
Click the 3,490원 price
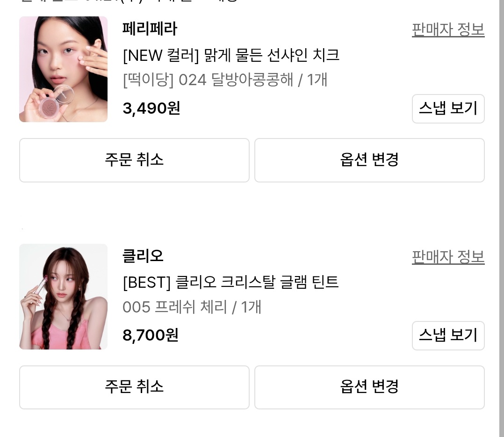click(x=151, y=109)
